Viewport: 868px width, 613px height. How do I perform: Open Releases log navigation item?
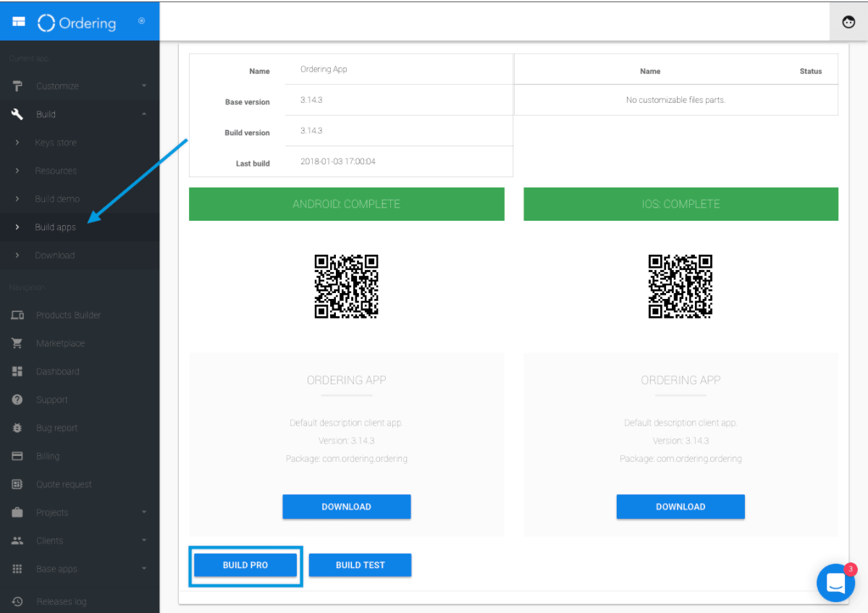(80, 601)
